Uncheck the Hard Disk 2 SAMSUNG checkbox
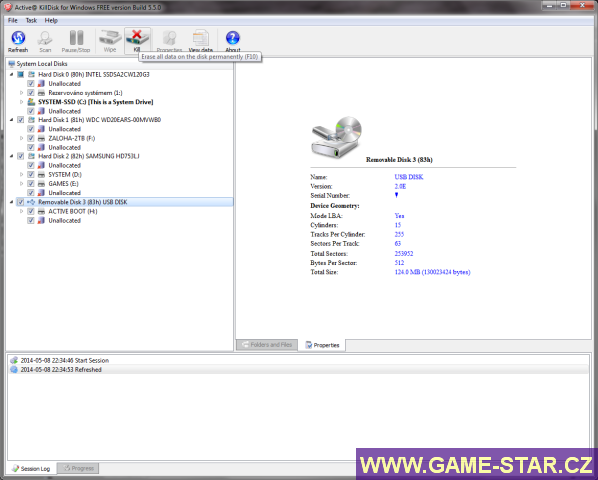 click(21, 156)
